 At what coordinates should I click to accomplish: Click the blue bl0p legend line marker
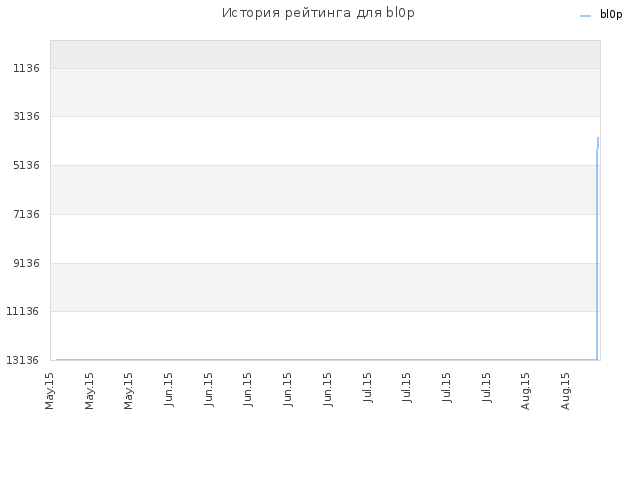pos(585,16)
